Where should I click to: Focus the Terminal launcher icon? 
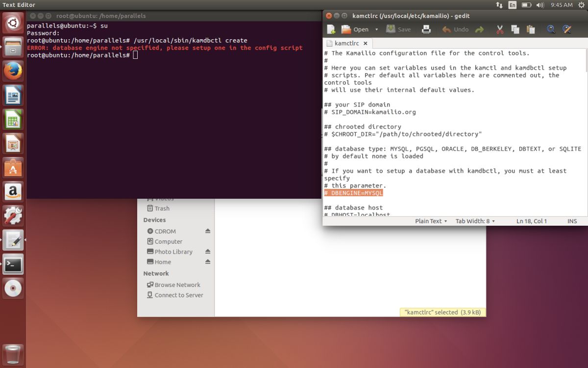click(13, 264)
